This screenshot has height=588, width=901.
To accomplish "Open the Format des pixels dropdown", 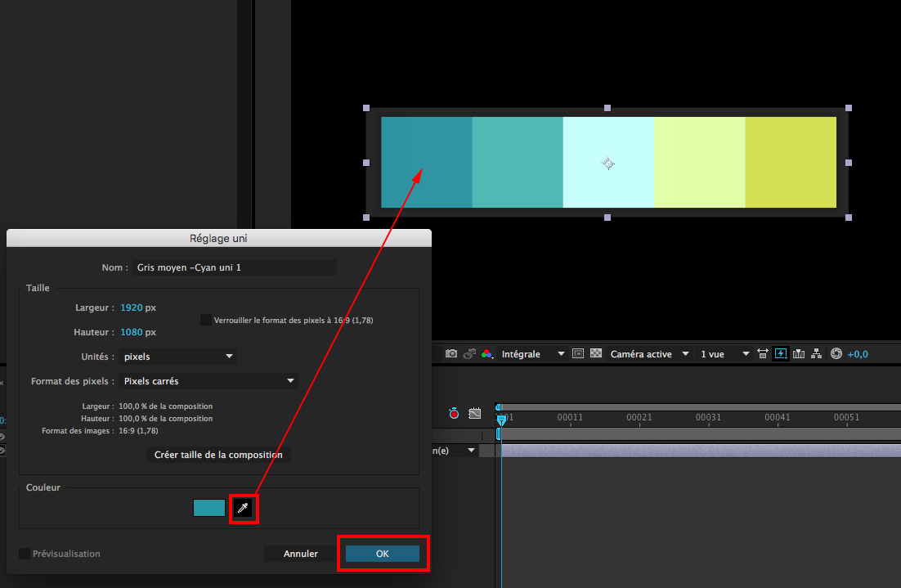I will pyautogui.click(x=208, y=381).
